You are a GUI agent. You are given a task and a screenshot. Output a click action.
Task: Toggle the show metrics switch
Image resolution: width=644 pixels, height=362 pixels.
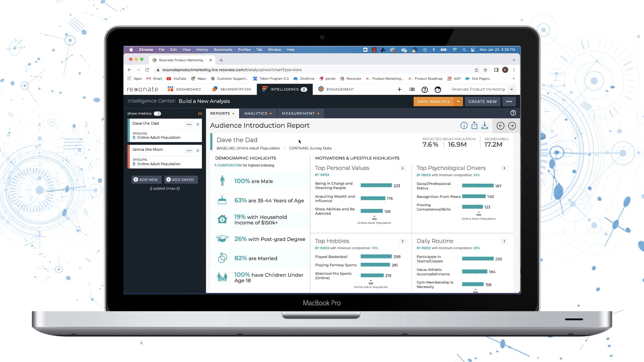157,114
